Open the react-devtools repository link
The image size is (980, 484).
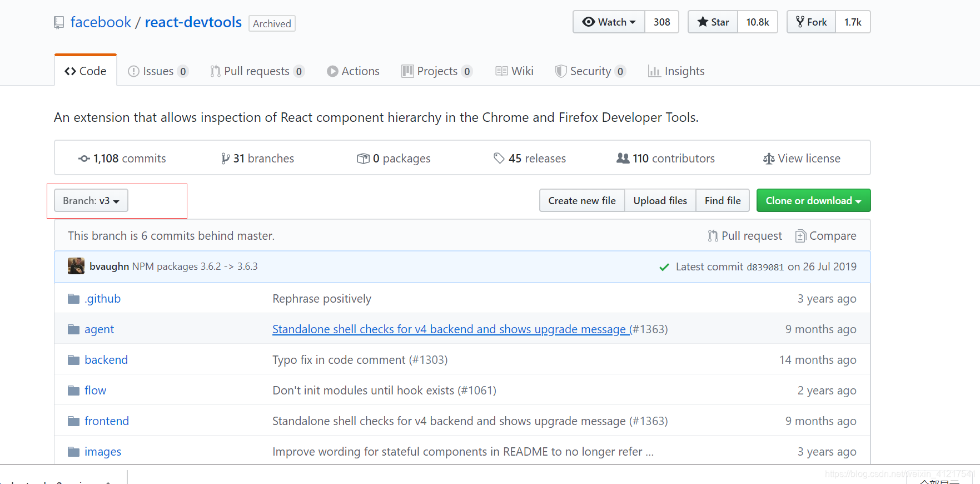tap(193, 22)
